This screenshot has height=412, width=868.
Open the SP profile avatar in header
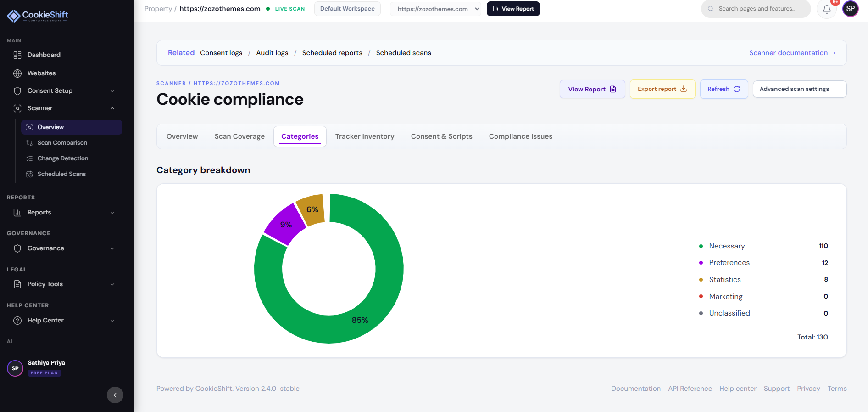coord(851,9)
